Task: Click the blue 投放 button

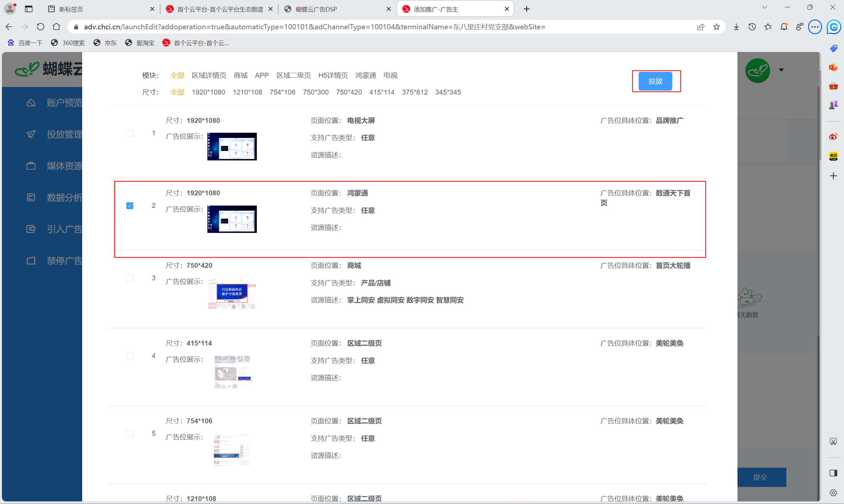Action: 655,81
